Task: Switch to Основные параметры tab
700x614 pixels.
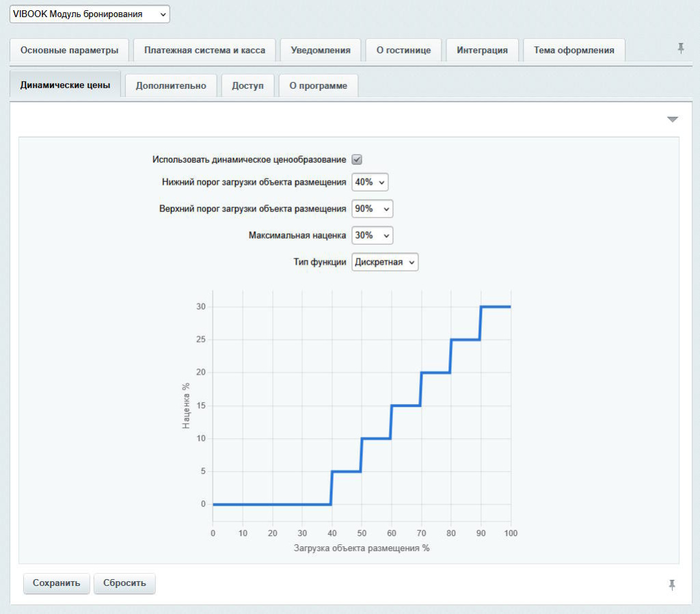Action: pos(69,51)
